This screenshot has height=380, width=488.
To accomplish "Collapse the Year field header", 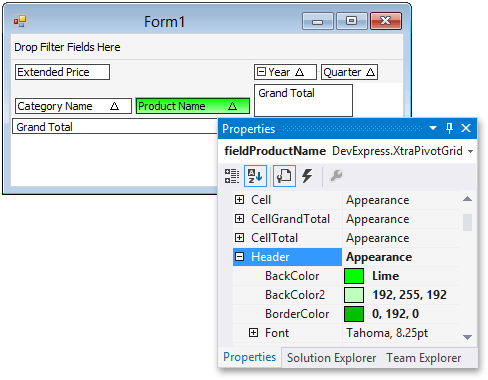I will point(262,72).
